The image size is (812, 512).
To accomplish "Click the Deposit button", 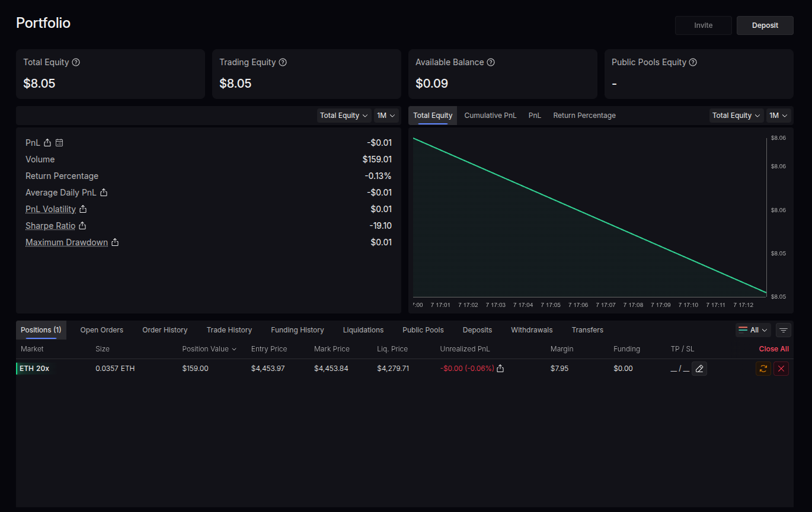I will (x=765, y=25).
